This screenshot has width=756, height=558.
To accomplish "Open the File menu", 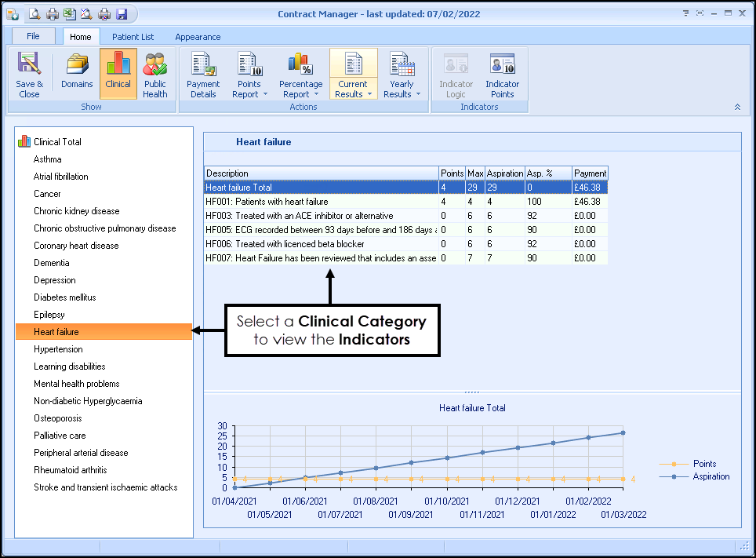I will coord(33,36).
